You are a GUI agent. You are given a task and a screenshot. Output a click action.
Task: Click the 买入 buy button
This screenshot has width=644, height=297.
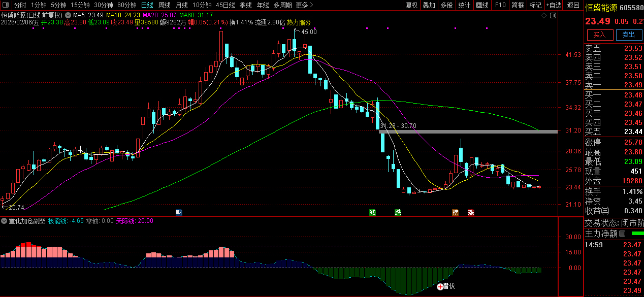tap(600, 35)
